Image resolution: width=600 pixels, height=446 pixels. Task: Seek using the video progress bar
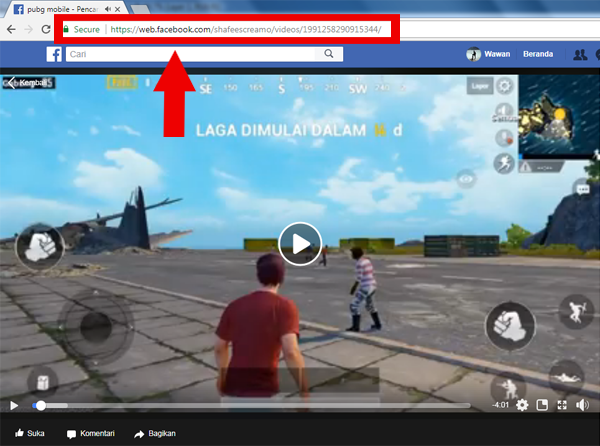(251, 405)
